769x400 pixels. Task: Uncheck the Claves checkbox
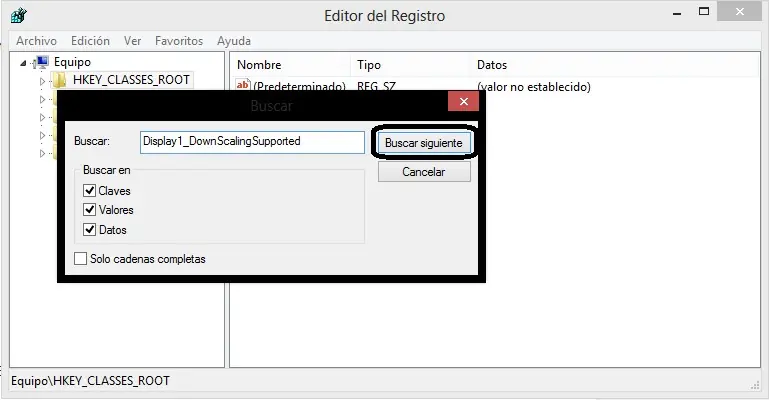(x=89, y=190)
